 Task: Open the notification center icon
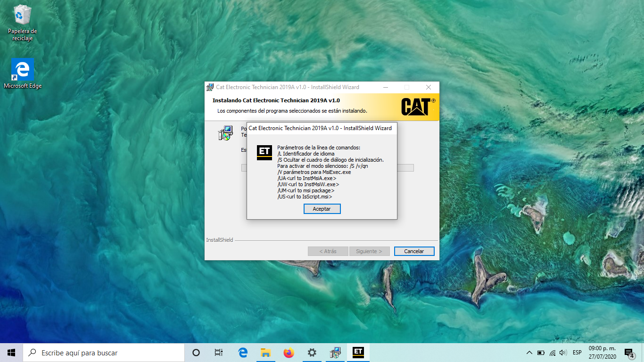coord(629,353)
